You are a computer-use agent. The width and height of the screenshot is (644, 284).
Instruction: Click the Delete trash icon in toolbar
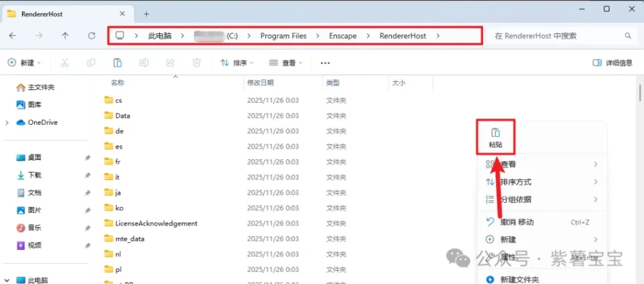[196, 63]
